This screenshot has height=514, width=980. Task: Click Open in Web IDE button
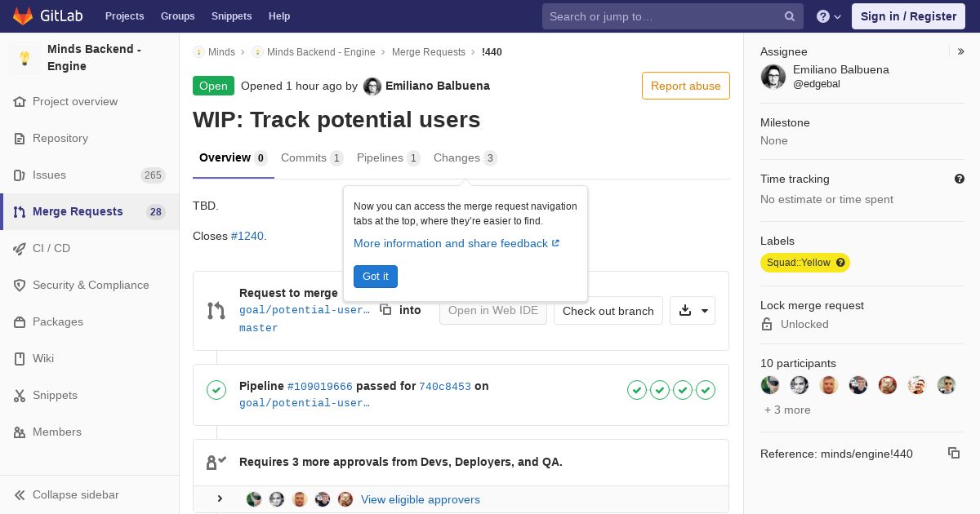[493, 310]
